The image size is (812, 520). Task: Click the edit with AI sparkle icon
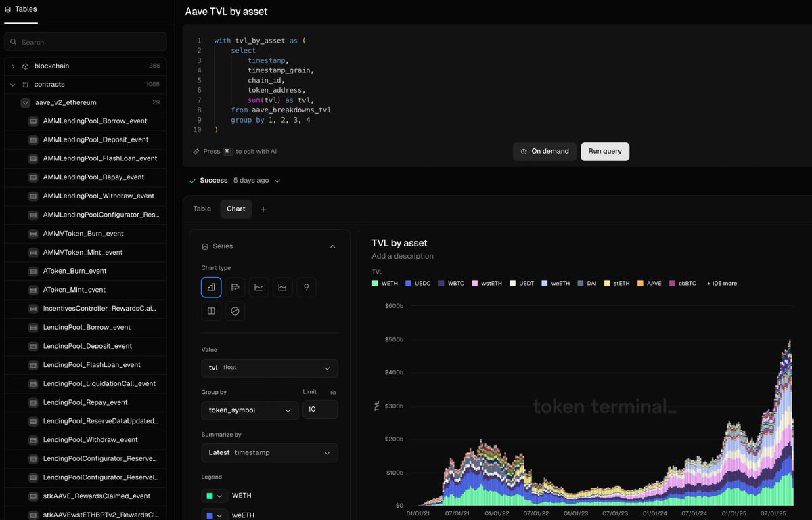pos(196,152)
